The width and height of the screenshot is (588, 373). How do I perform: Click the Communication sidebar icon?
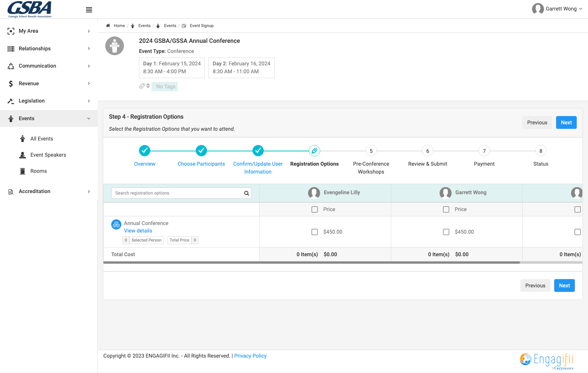pyautogui.click(x=11, y=66)
